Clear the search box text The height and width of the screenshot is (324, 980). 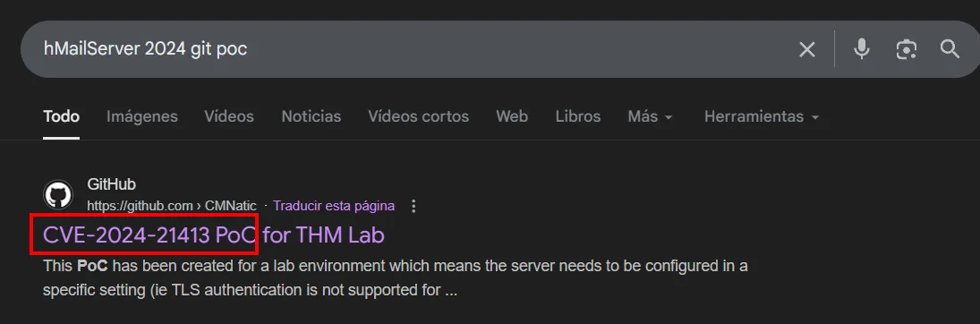pos(807,49)
